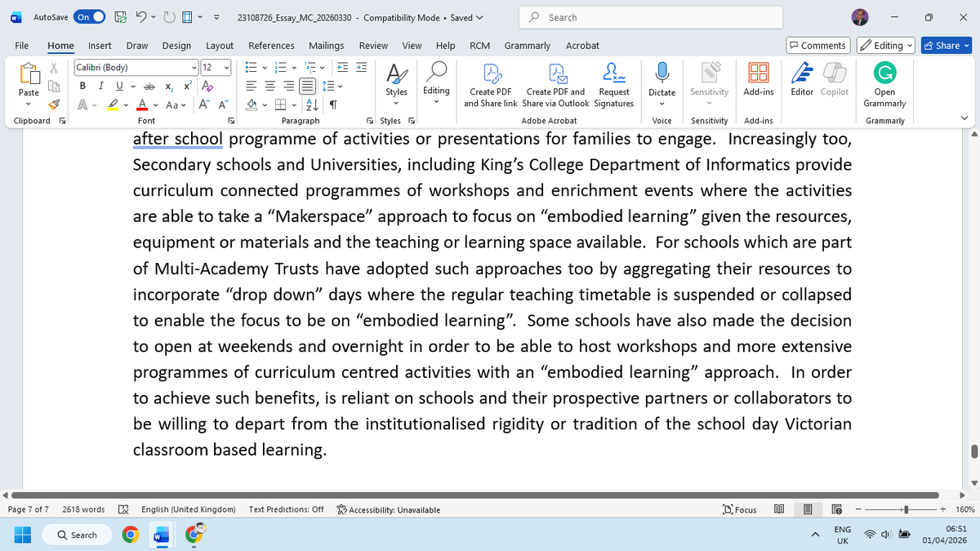Open the Comments pane
980x551 pixels.
pyautogui.click(x=817, y=46)
